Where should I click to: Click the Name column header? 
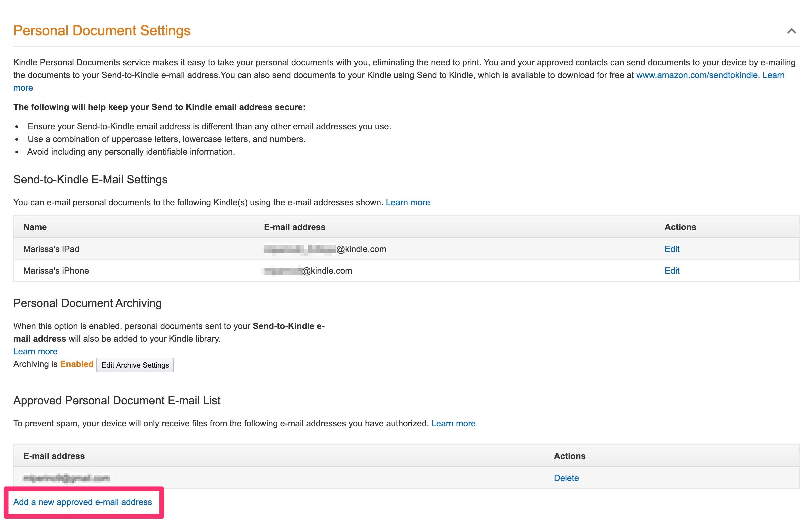(35, 227)
